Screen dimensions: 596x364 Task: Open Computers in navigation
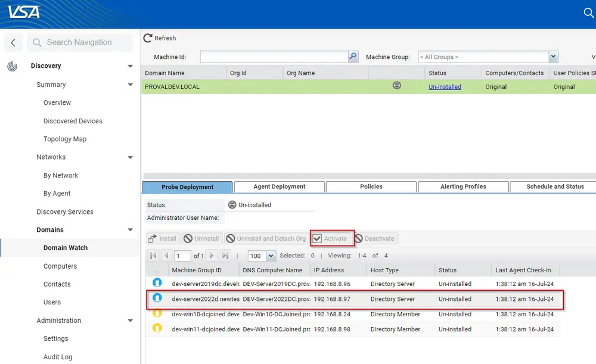point(60,266)
